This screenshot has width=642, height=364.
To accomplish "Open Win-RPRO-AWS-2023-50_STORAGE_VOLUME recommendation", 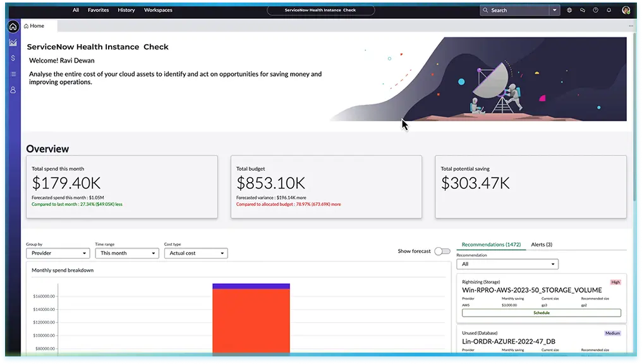I will 532,290.
